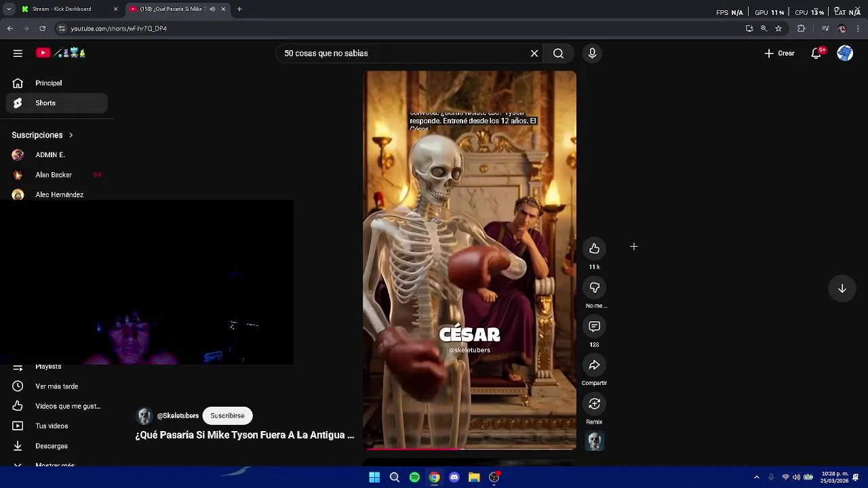Create a Remix of this Short
The width and height of the screenshot is (868, 488).
point(594,404)
